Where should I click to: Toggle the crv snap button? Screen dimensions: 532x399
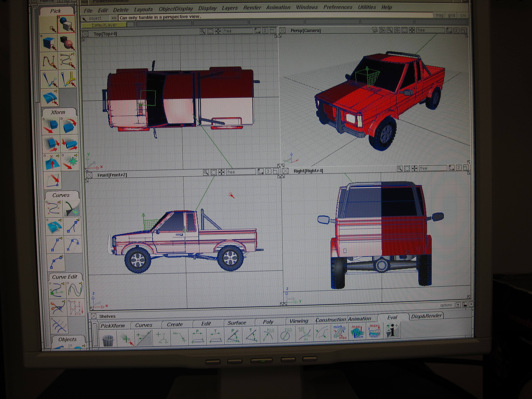(x=463, y=15)
